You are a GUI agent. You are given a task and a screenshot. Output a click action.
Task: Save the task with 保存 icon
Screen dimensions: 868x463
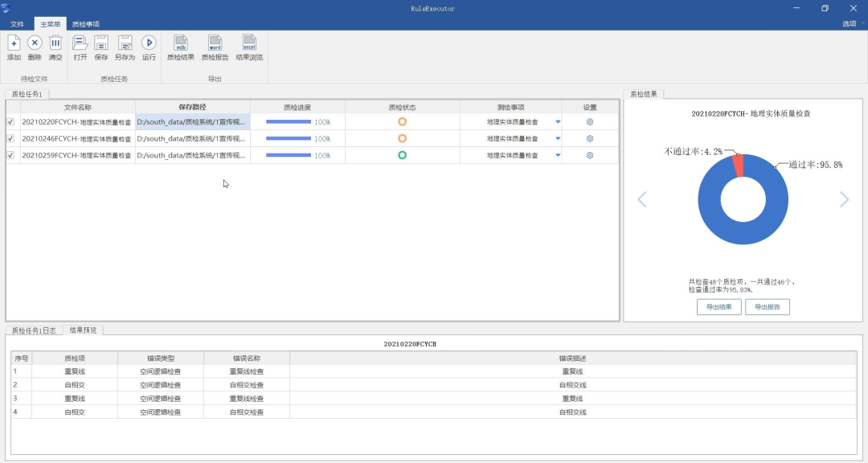point(100,43)
